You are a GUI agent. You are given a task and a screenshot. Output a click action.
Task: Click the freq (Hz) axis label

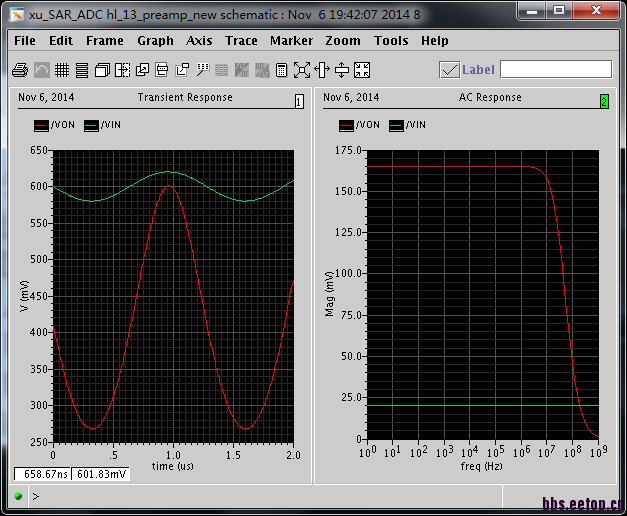pyautogui.click(x=481, y=466)
